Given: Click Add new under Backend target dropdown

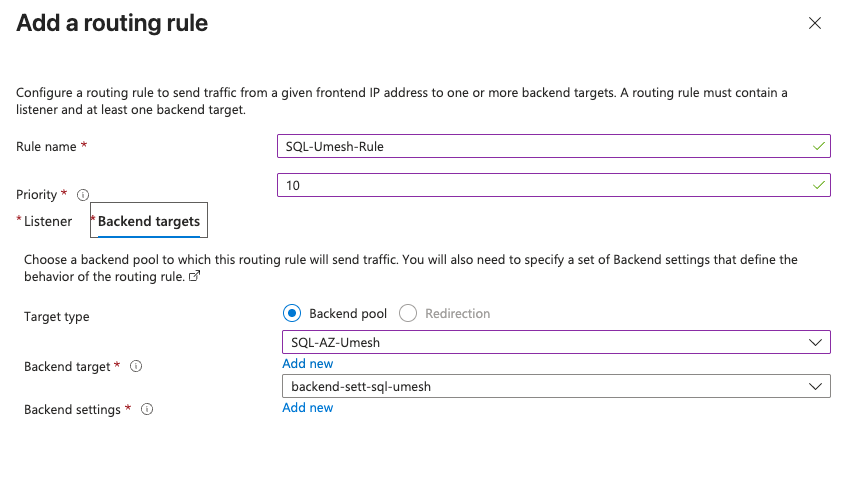Looking at the screenshot, I should (308, 364).
